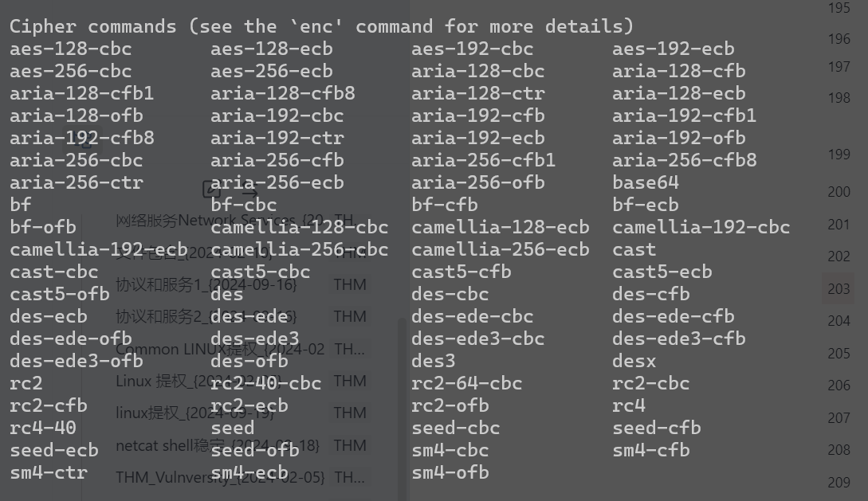Screen dimensions: 868x501
Task: Open the 协议和服务1 note
Action: [x=206, y=284]
